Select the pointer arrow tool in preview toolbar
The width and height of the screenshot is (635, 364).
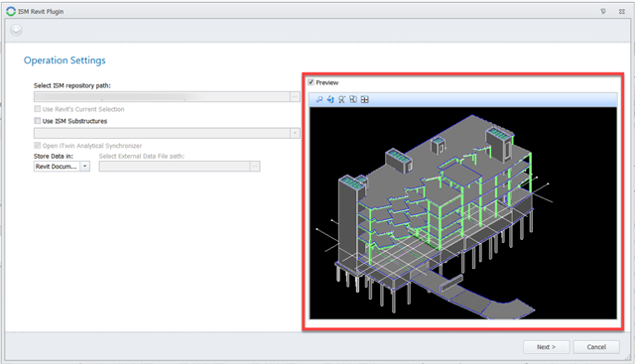coord(319,99)
